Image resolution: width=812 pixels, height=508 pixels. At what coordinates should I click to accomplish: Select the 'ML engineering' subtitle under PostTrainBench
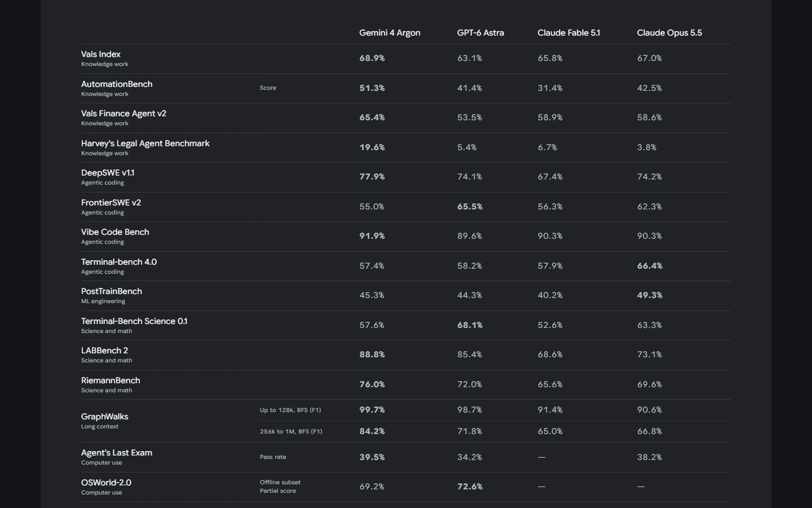(103, 301)
